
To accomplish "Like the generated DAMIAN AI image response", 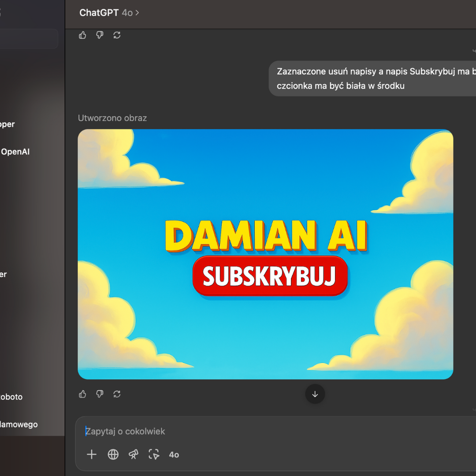I will [82, 394].
